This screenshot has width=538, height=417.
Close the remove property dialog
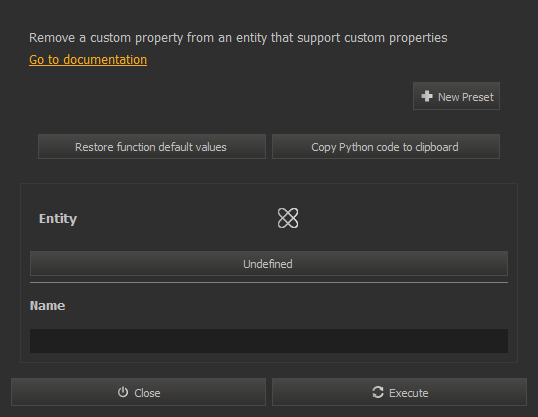click(x=138, y=392)
